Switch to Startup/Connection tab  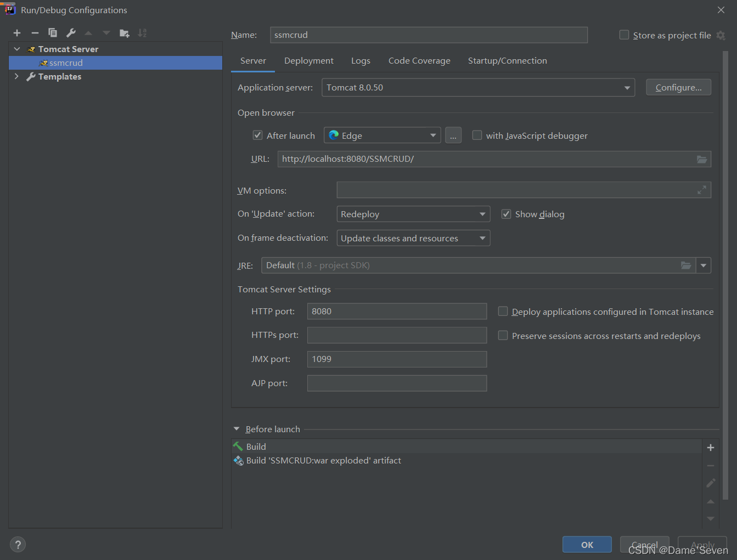click(508, 61)
